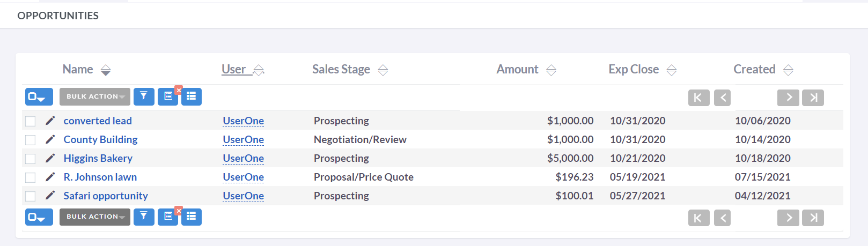Click pencil icon for Safari opportunity

pos(50,196)
